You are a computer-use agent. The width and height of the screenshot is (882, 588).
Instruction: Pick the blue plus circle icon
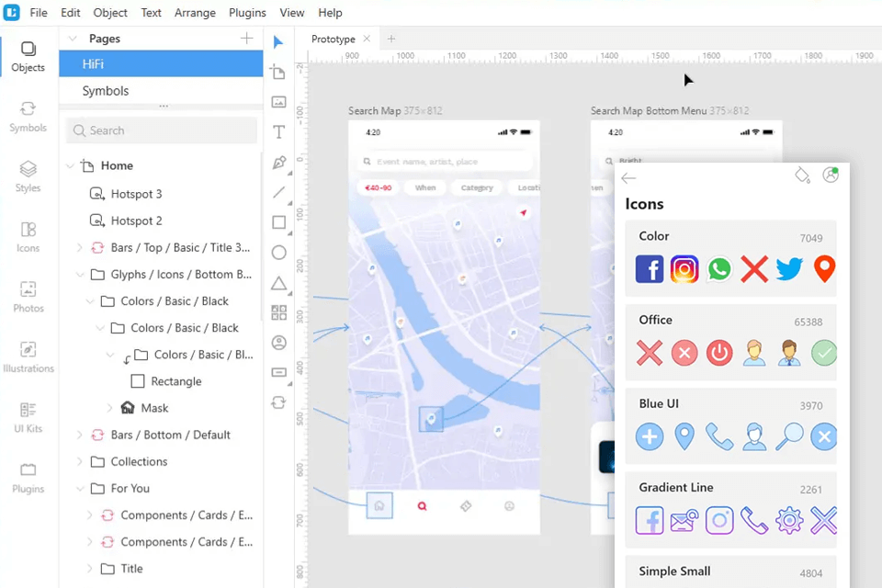coord(650,436)
